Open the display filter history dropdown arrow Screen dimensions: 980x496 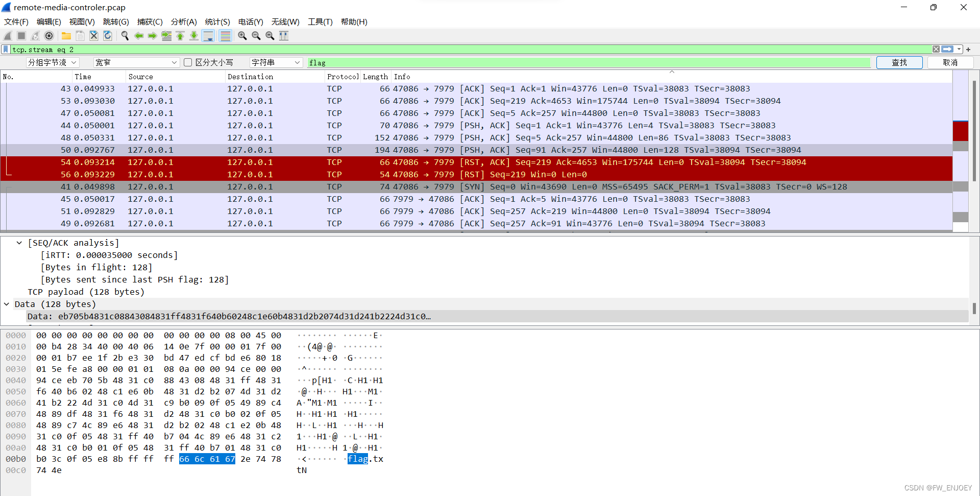click(x=959, y=50)
